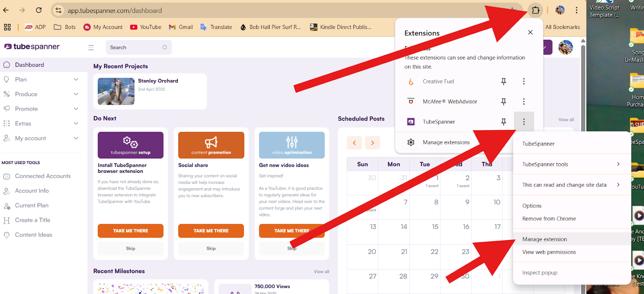Open the Translate bookmark

click(x=216, y=27)
